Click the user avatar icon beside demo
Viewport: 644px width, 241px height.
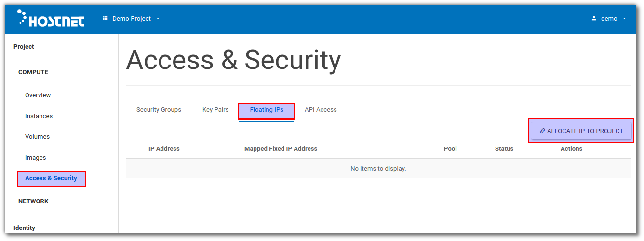[x=594, y=19]
